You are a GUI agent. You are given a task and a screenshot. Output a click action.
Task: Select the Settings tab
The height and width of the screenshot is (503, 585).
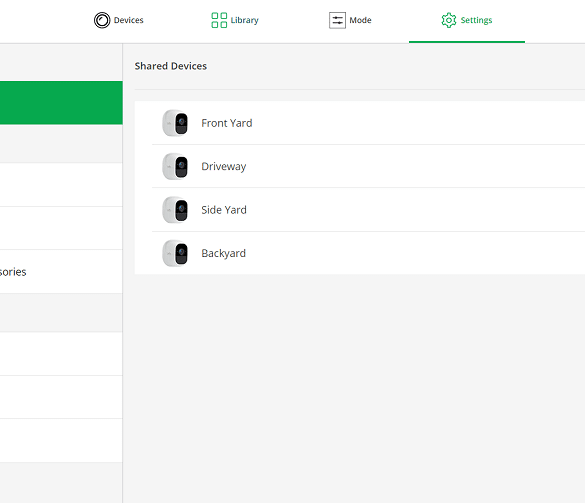[467, 20]
